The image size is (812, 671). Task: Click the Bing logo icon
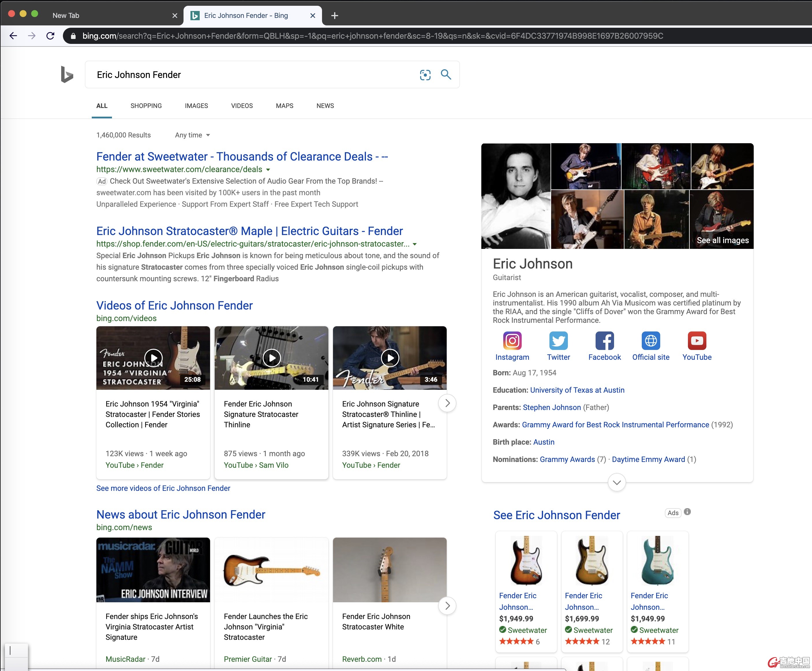coord(67,74)
